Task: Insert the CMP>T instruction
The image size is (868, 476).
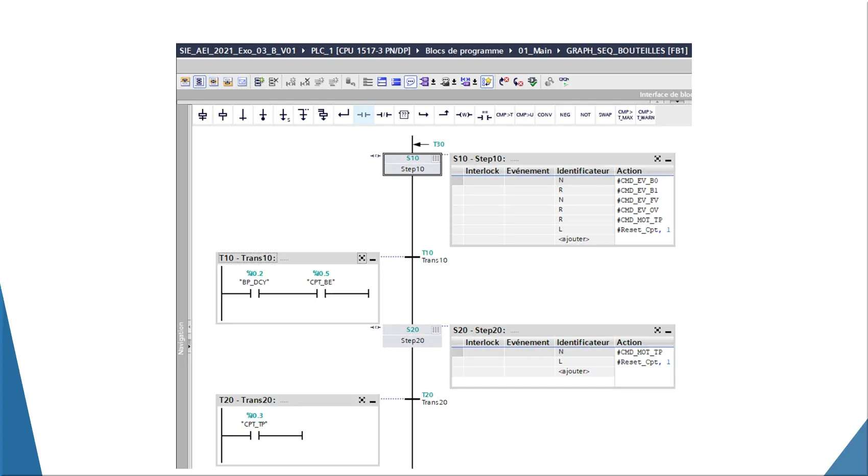Action: tap(504, 115)
